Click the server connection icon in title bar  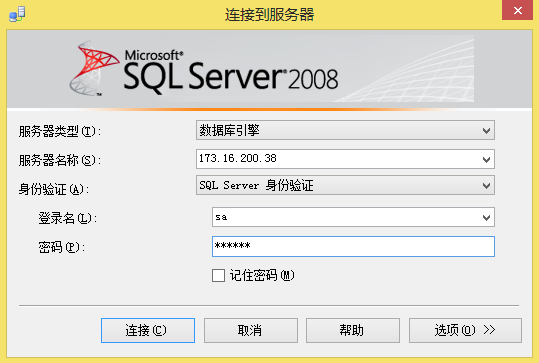[x=17, y=14]
